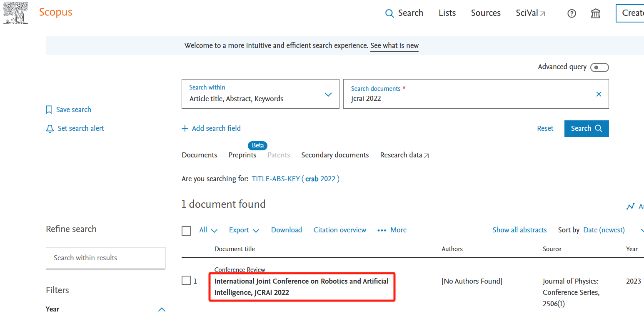
Task: Check the select All documents checkbox
Action: point(186,231)
